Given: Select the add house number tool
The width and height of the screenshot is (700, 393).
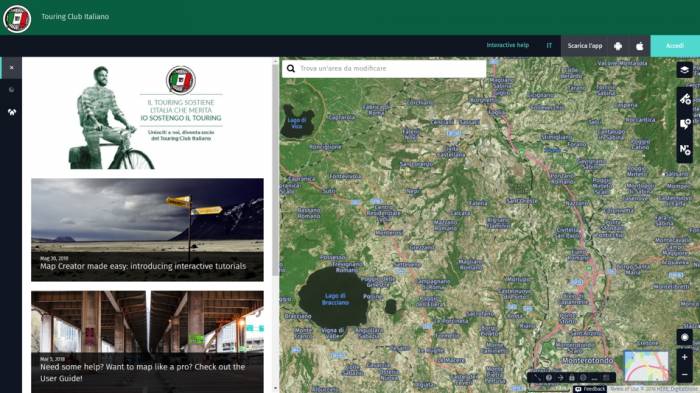Looking at the screenshot, I should (684, 150).
